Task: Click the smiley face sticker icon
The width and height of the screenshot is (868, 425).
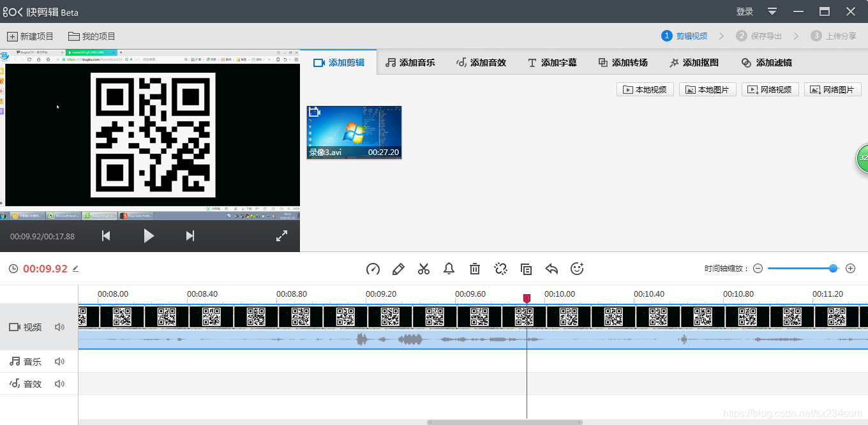Action: pos(577,269)
